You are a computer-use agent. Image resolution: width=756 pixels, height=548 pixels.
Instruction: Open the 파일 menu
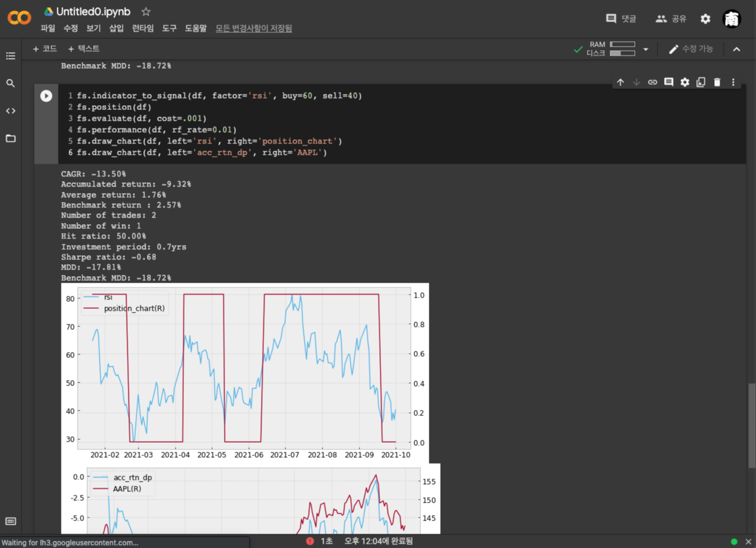[48, 28]
